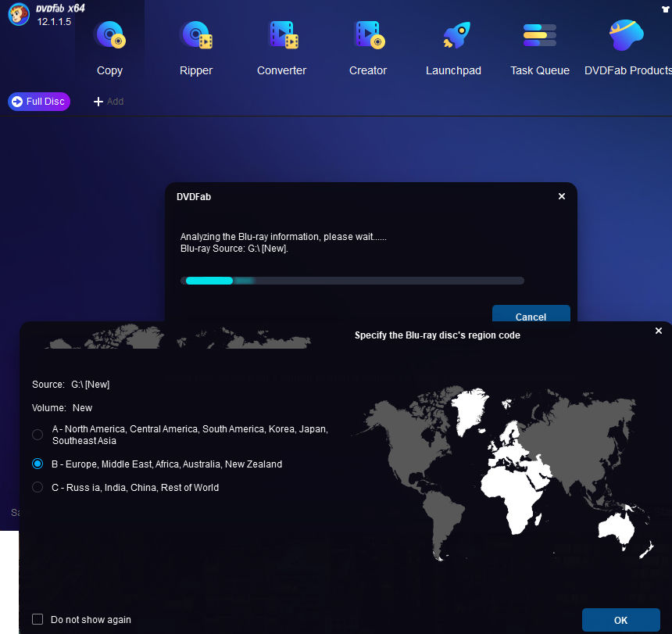Click the world region map
The height and width of the screenshot is (634, 672).
(x=503, y=474)
